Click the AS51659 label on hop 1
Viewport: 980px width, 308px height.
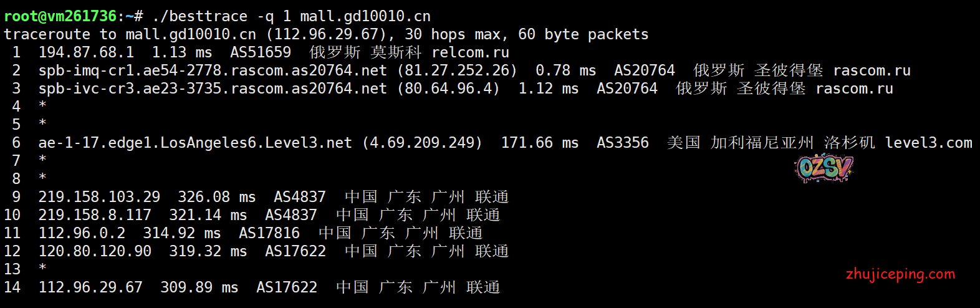261,52
